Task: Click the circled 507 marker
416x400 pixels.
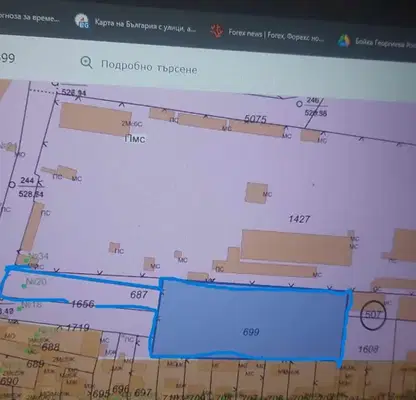Action: [x=373, y=315]
